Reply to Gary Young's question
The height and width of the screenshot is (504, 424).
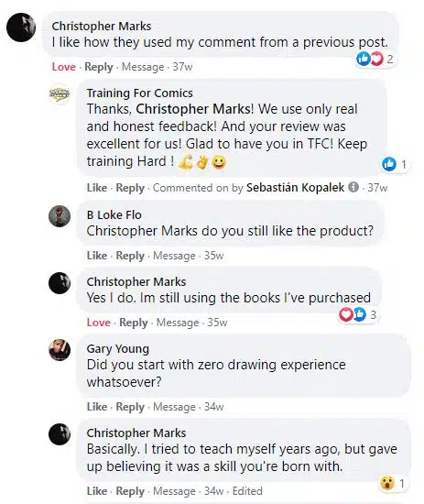[x=130, y=407]
